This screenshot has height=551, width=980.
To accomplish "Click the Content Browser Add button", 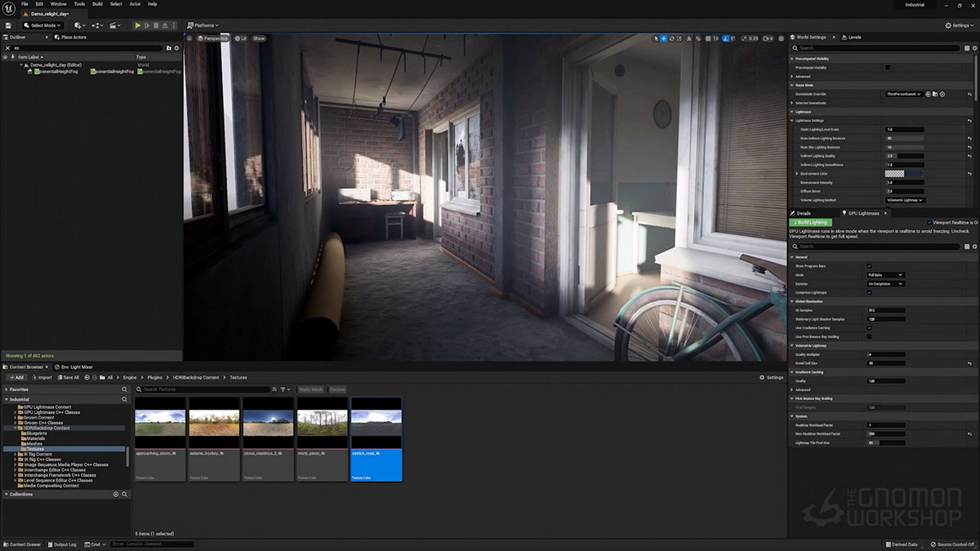I will [x=16, y=377].
